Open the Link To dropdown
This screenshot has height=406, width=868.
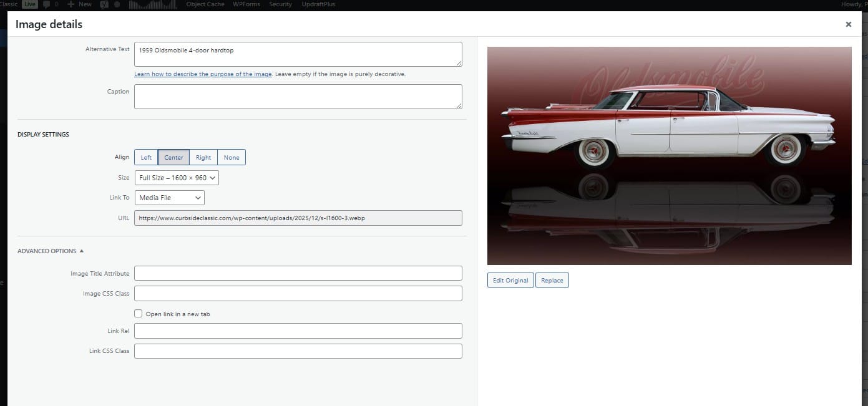170,198
